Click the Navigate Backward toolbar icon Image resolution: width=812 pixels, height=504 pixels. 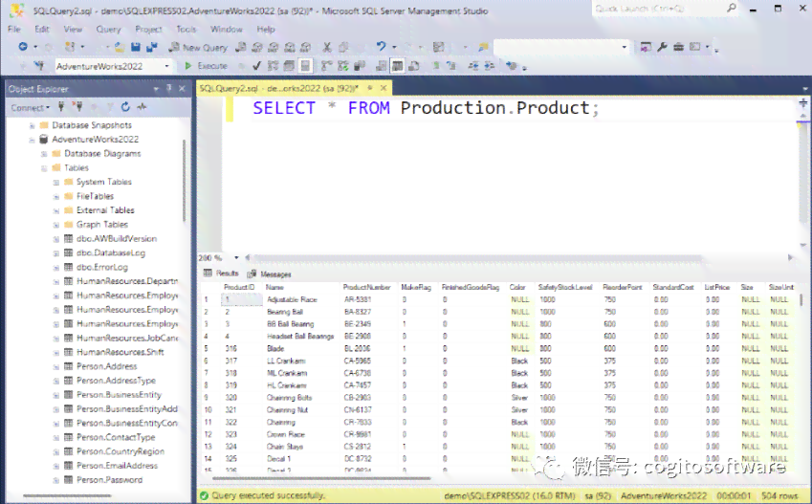pyautogui.click(x=23, y=47)
